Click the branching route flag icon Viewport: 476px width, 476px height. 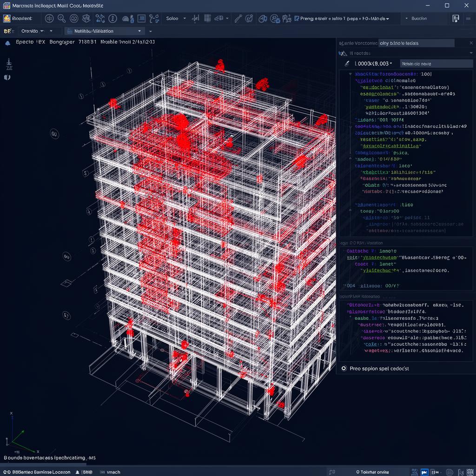(154, 19)
